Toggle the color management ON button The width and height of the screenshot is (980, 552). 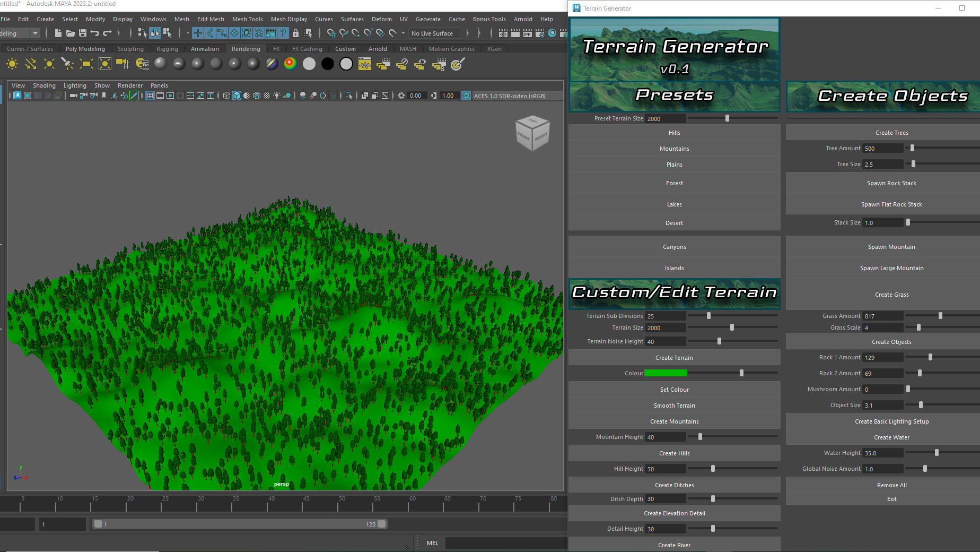click(466, 96)
